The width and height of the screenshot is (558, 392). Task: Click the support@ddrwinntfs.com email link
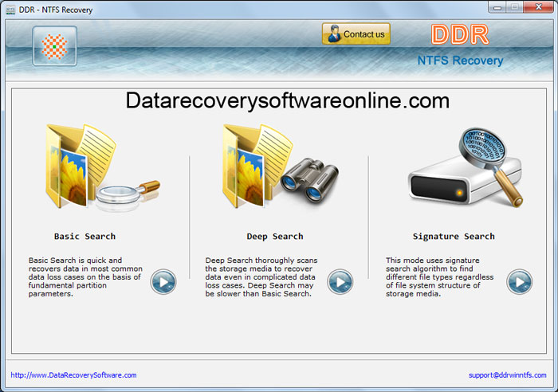[508, 375]
